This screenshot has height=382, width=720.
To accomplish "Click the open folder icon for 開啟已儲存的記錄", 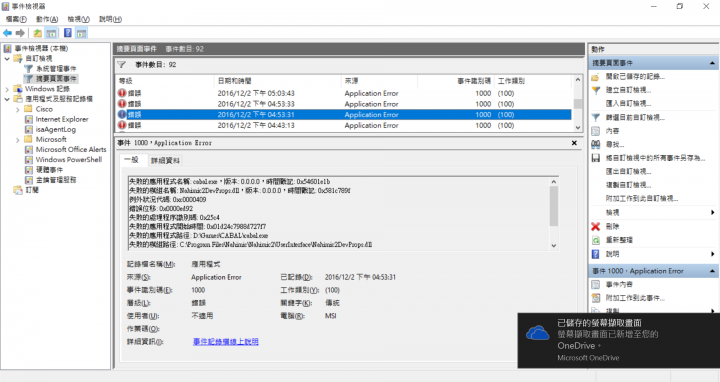I will 596,77.
